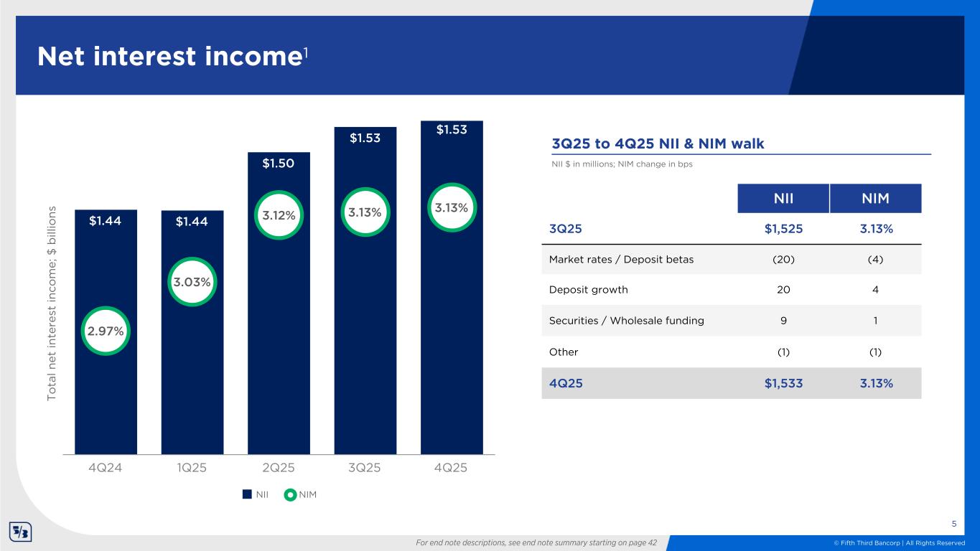Select the 3.13% NIM circle on 4Q25 bar
This screenshot has width=980, height=551.
click(451, 207)
